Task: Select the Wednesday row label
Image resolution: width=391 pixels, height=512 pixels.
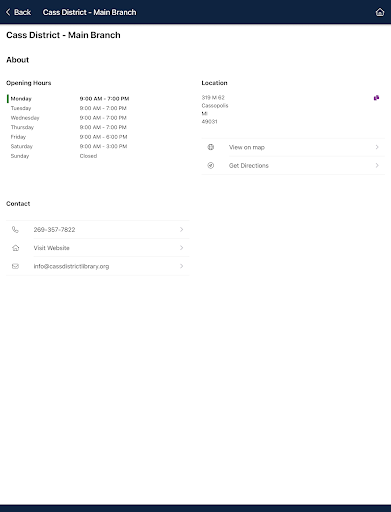Action: click(x=25, y=118)
